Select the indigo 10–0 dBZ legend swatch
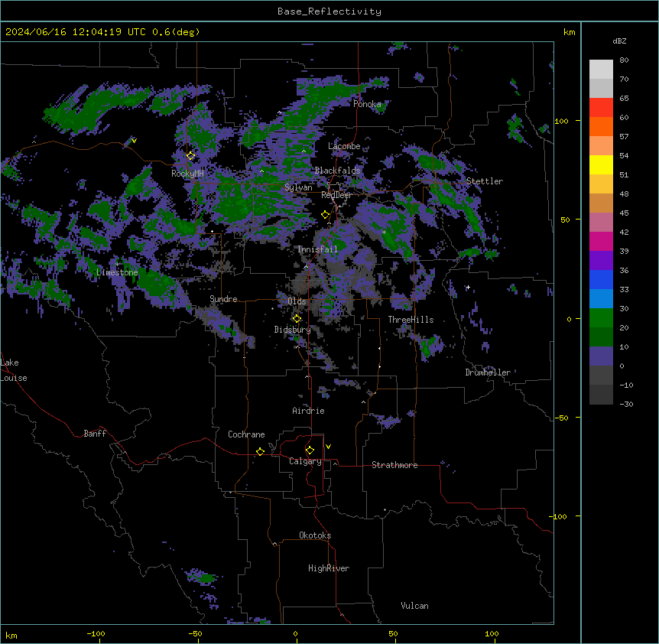 pyautogui.click(x=601, y=356)
